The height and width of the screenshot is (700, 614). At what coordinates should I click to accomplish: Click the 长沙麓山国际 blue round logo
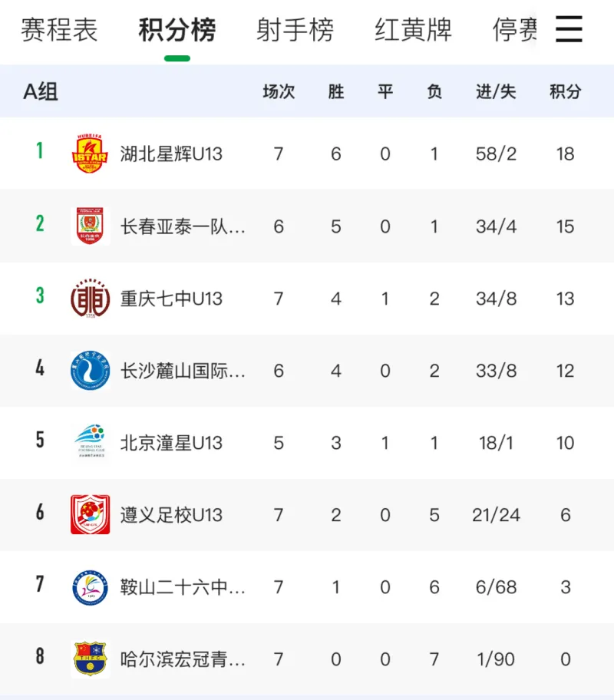[90, 370]
